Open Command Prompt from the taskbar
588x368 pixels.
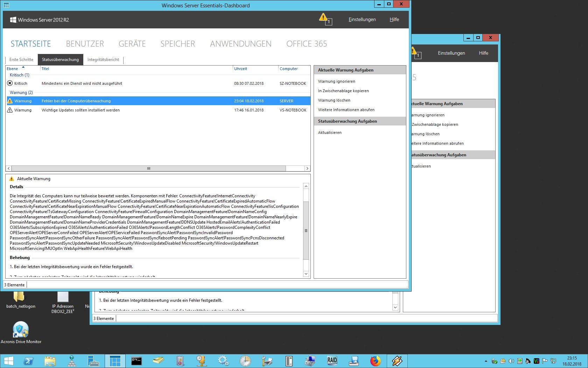click(136, 361)
